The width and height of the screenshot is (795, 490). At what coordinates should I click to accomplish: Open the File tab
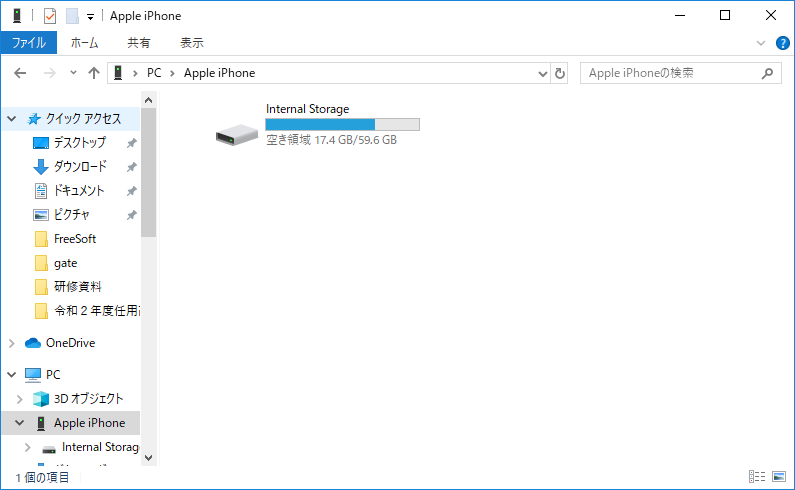pos(29,43)
